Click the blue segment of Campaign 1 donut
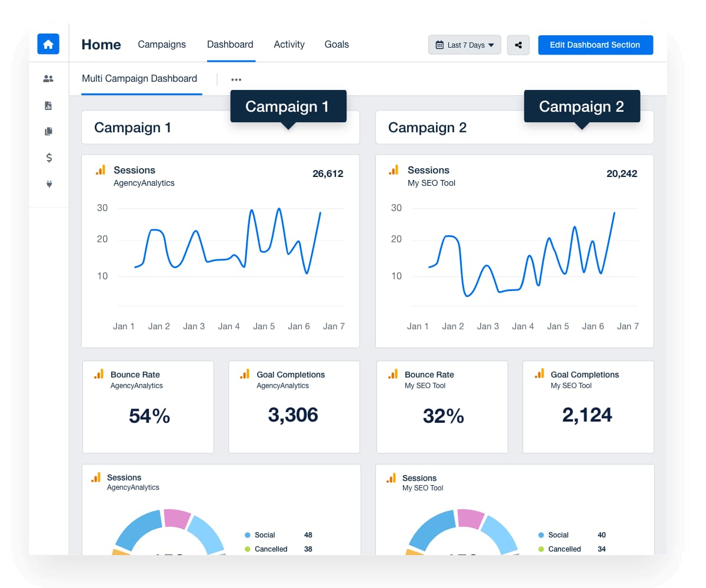 point(138,529)
